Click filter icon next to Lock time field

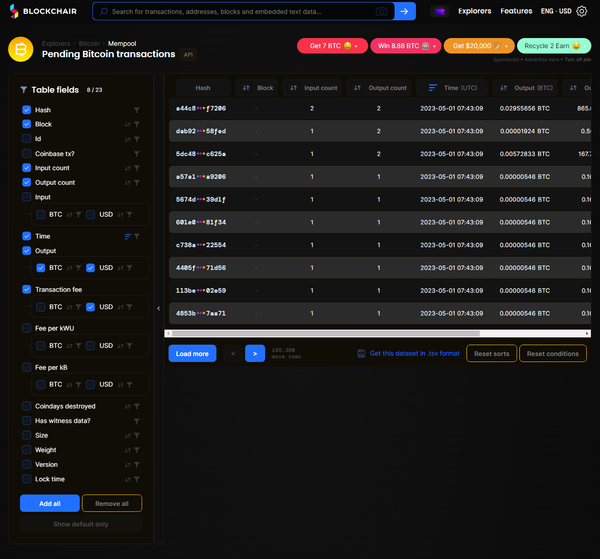click(137, 479)
